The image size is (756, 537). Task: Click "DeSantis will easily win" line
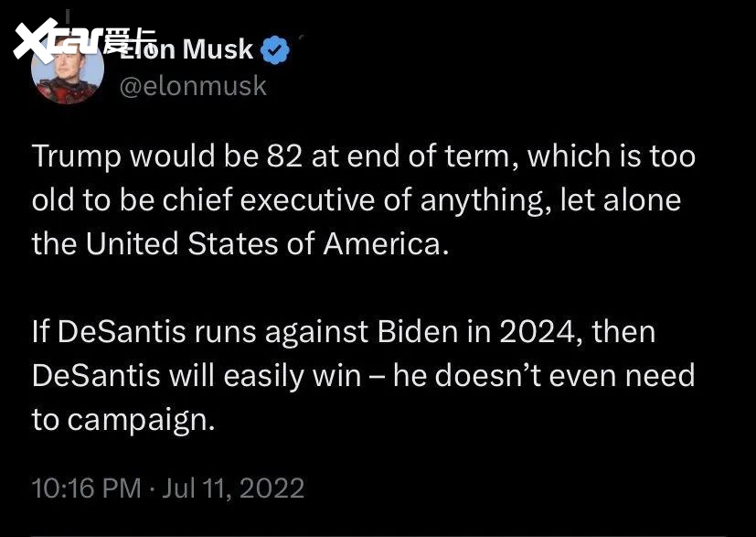(x=197, y=376)
